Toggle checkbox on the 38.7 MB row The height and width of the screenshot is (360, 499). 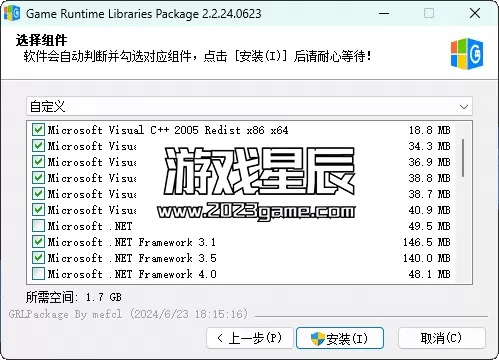click(38, 194)
